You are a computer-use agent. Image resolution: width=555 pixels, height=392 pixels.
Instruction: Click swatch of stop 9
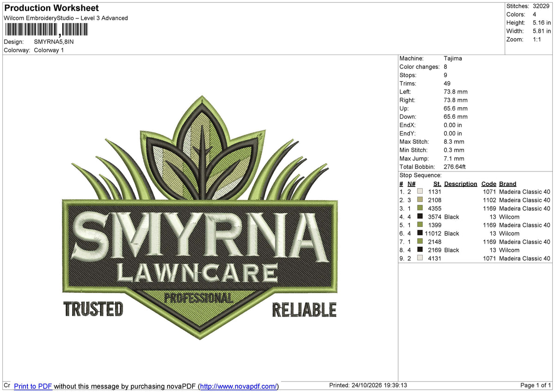(420, 258)
